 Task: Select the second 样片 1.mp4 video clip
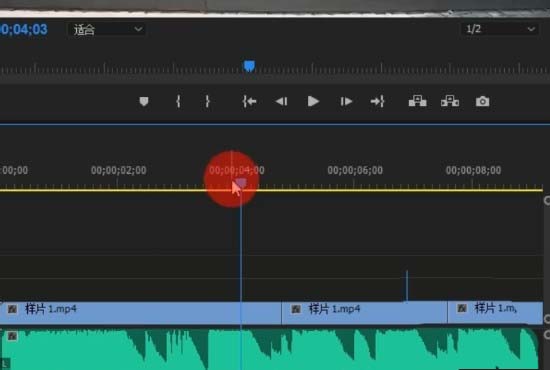pyautogui.click(x=364, y=312)
